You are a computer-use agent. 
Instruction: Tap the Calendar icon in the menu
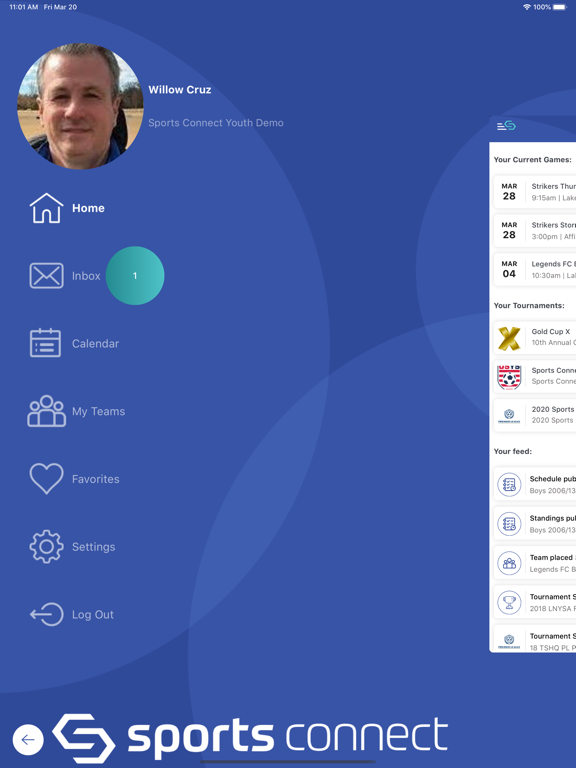46,343
